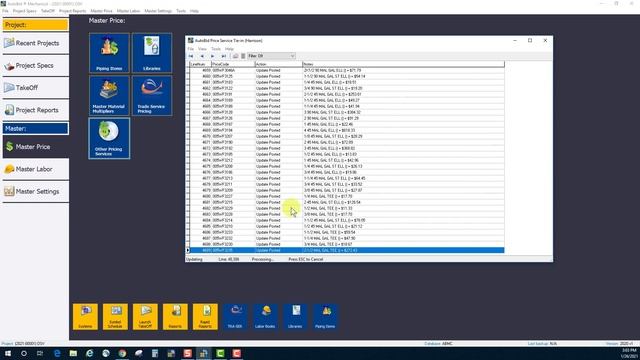This screenshot has height=360, width=640.
Task: Open the main Master Settings menu
Action: point(158,11)
